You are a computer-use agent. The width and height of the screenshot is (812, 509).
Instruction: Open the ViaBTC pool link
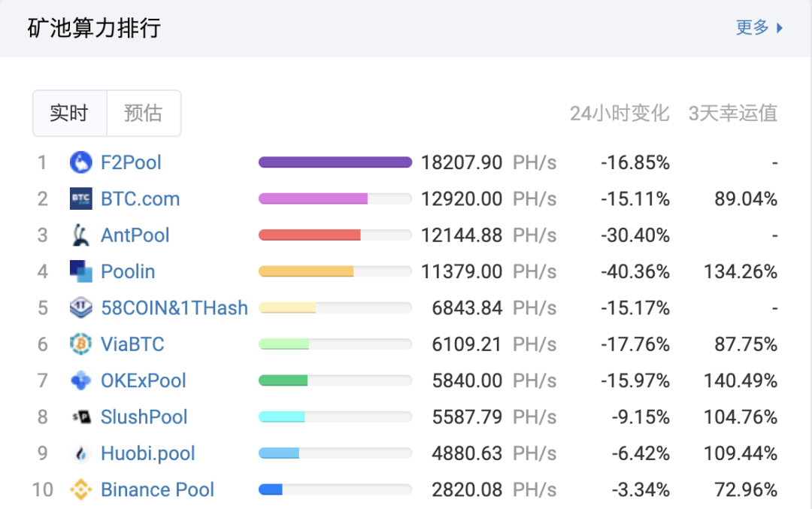click(132, 344)
